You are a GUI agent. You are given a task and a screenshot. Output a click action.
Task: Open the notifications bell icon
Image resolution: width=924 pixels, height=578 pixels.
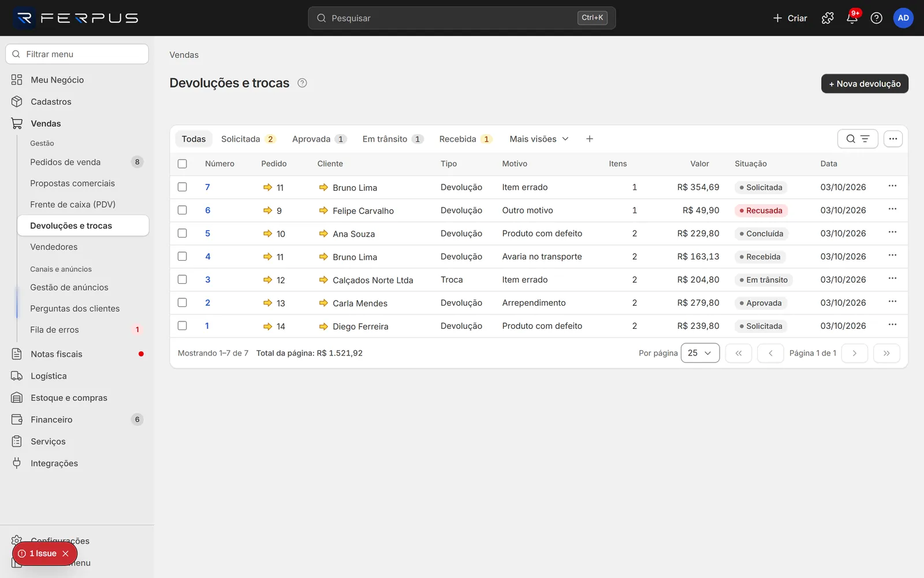pos(852,18)
